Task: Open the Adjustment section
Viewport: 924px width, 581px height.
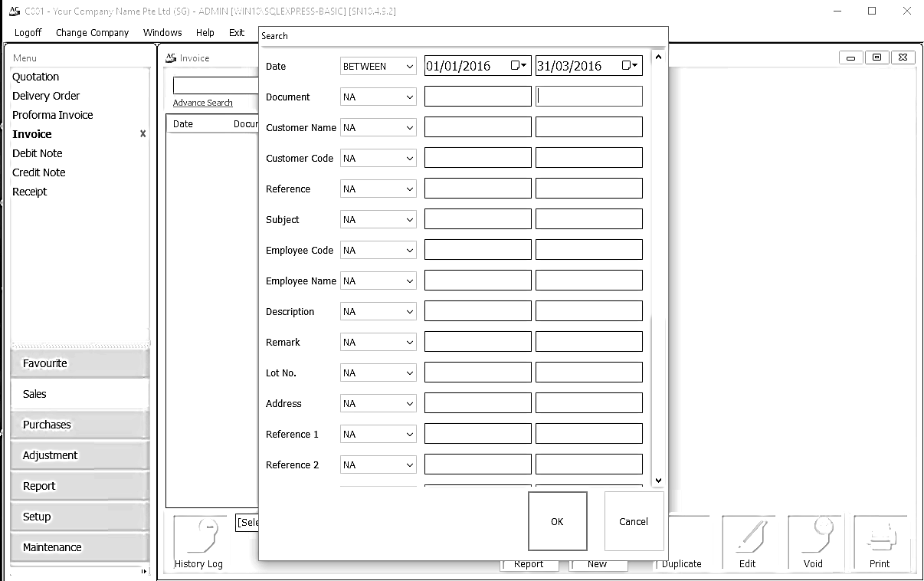Action: pyautogui.click(x=80, y=455)
